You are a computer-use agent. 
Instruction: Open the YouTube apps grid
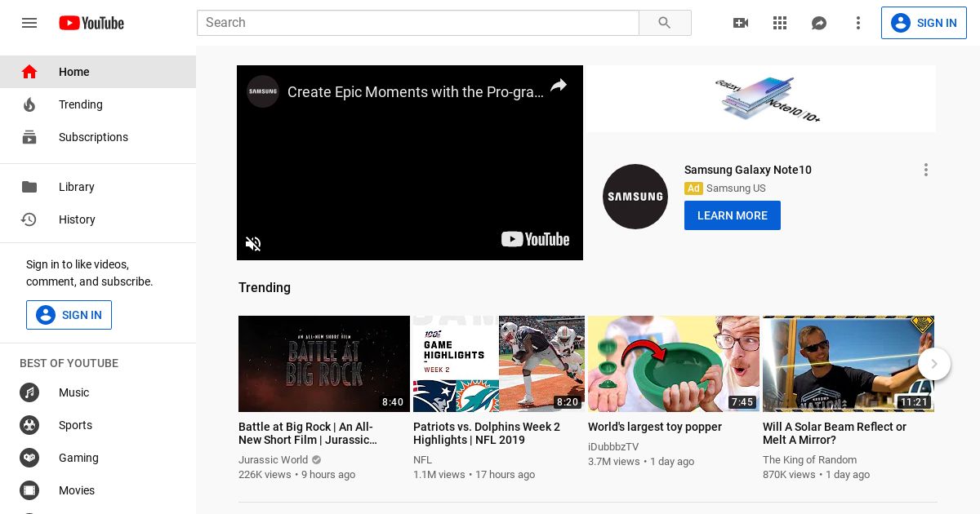pos(780,23)
